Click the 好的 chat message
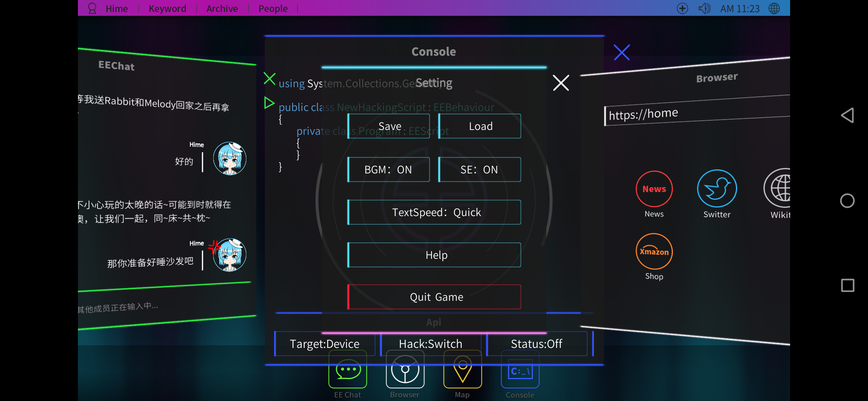The width and height of the screenshot is (868, 401). coord(184,162)
